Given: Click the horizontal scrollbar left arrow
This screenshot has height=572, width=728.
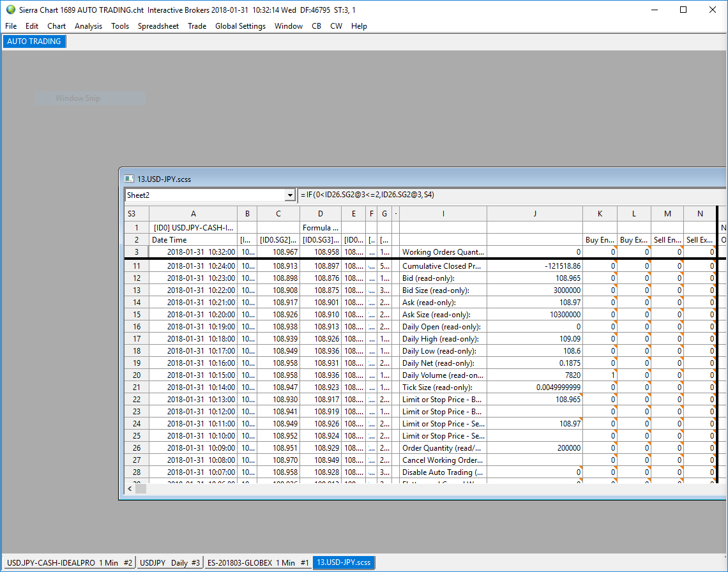Looking at the screenshot, I should pyautogui.click(x=130, y=488).
